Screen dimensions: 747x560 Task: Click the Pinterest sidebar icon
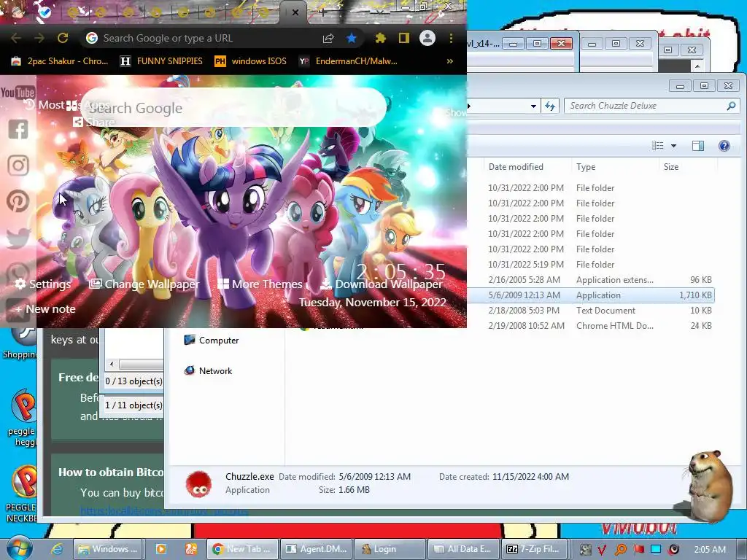18,201
